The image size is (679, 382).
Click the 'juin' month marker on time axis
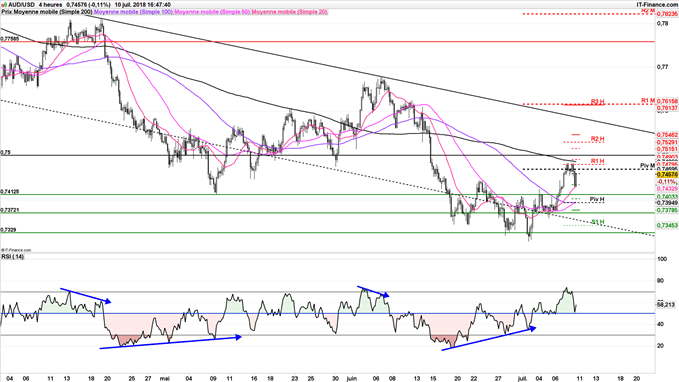tap(352, 379)
